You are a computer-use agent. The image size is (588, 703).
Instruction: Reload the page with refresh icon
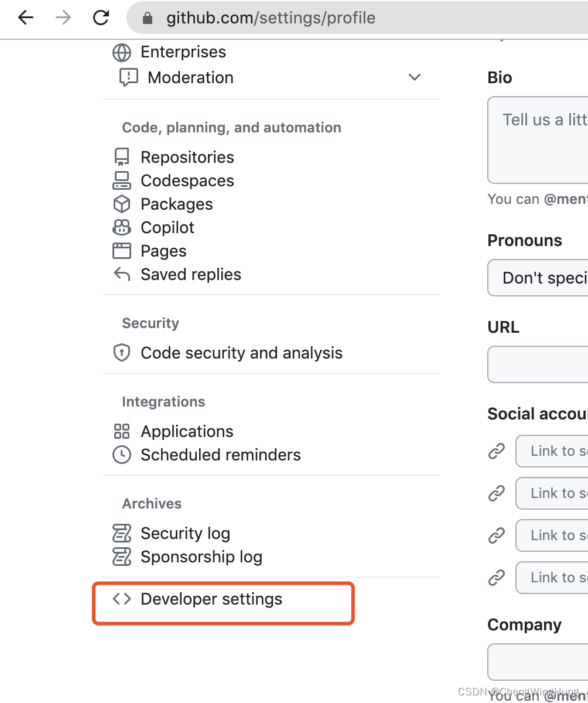(101, 18)
